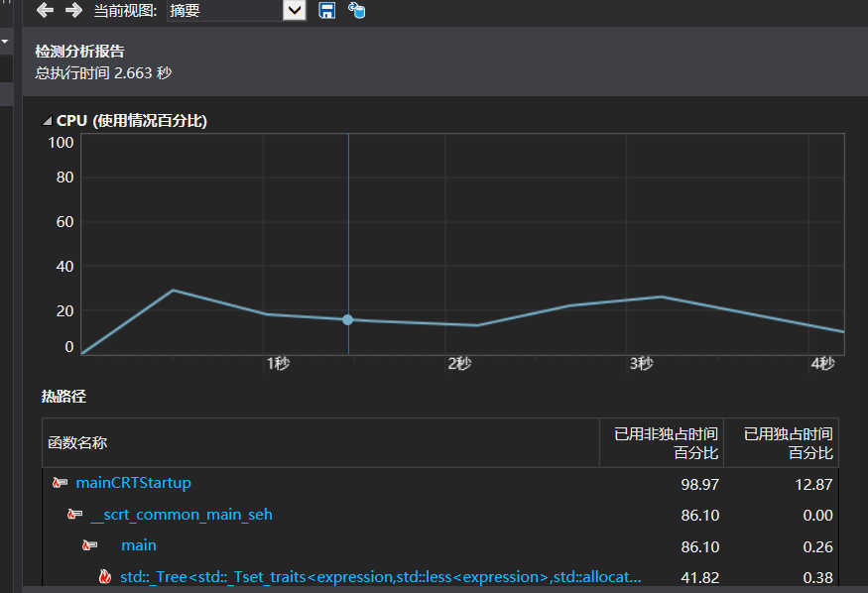Viewport: 868px width, 593px height.
Task: Click the 热路径 section heading
Action: 63,396
